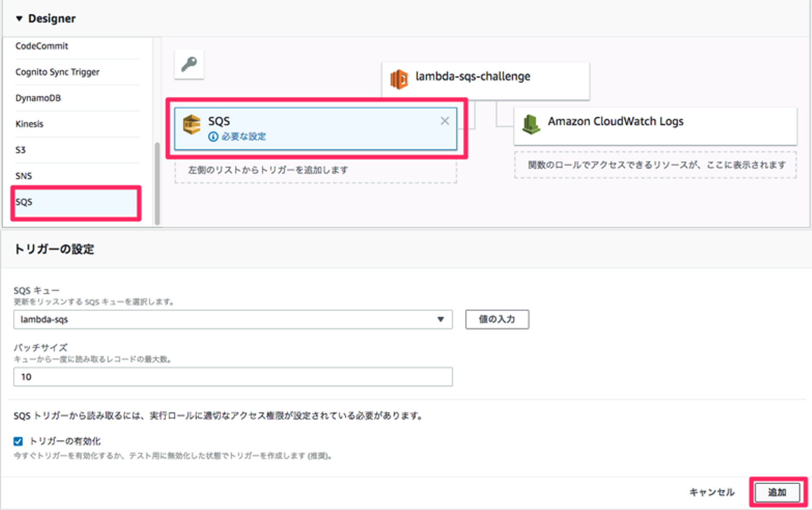Click the orange Lambda function icon
The height and width of the screenshot is (510, 812).
(399, 79)
